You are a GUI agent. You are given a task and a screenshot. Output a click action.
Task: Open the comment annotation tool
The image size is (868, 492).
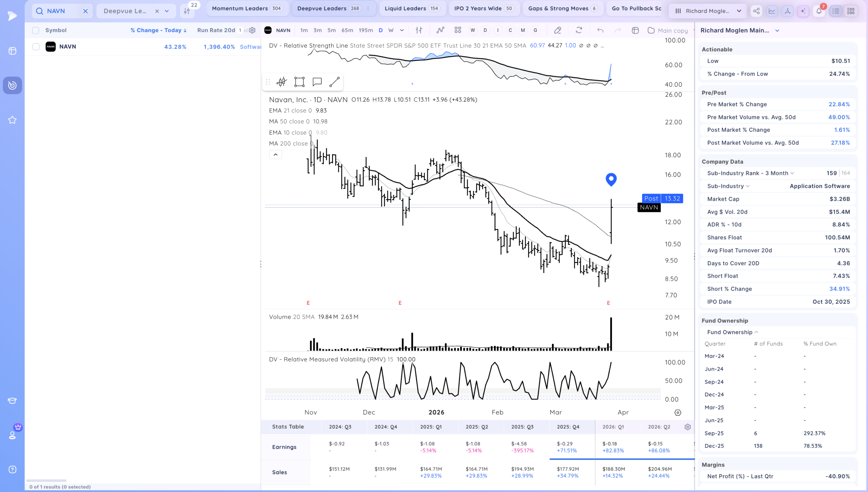317,82
